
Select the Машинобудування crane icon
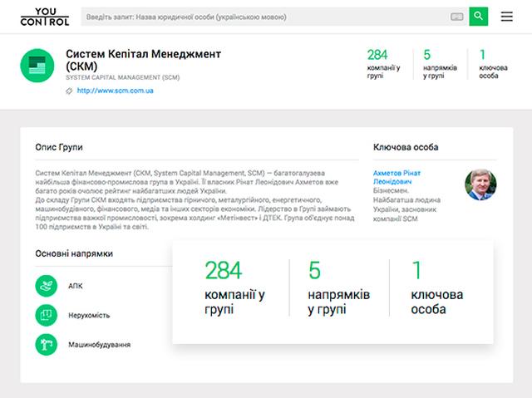(47, 345)
